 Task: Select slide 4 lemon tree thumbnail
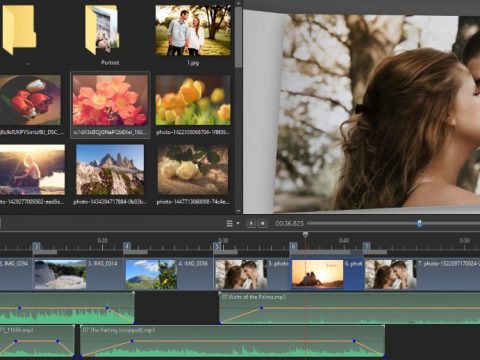(x=151, y=274)
